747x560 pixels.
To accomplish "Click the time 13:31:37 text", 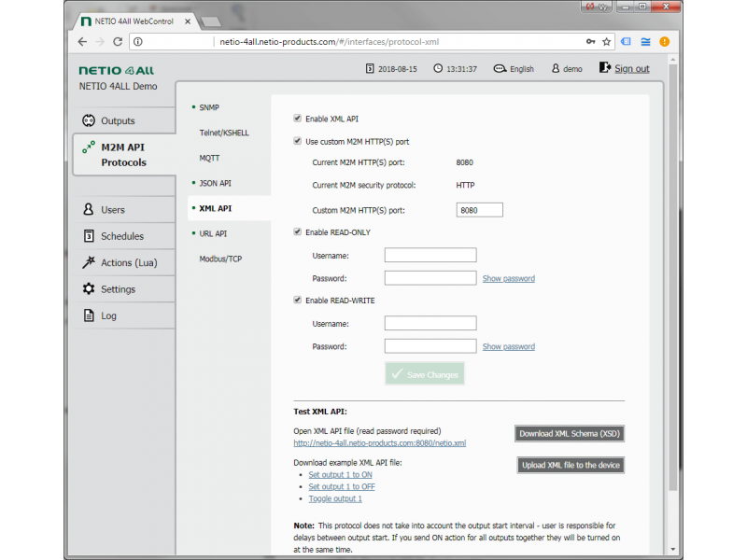I will (x=461, y=69).
